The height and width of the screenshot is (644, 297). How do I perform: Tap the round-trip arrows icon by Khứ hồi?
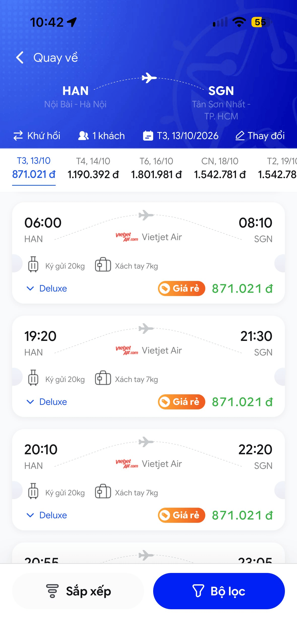[x=18, y=136]
